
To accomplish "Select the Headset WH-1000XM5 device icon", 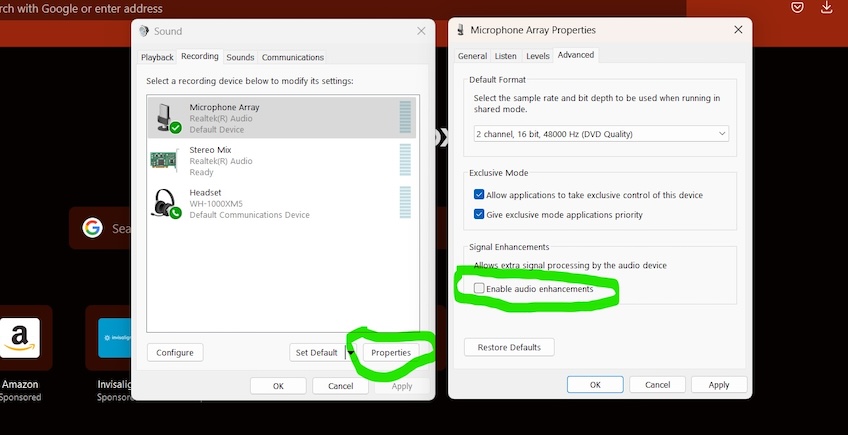I will (167, 203).
